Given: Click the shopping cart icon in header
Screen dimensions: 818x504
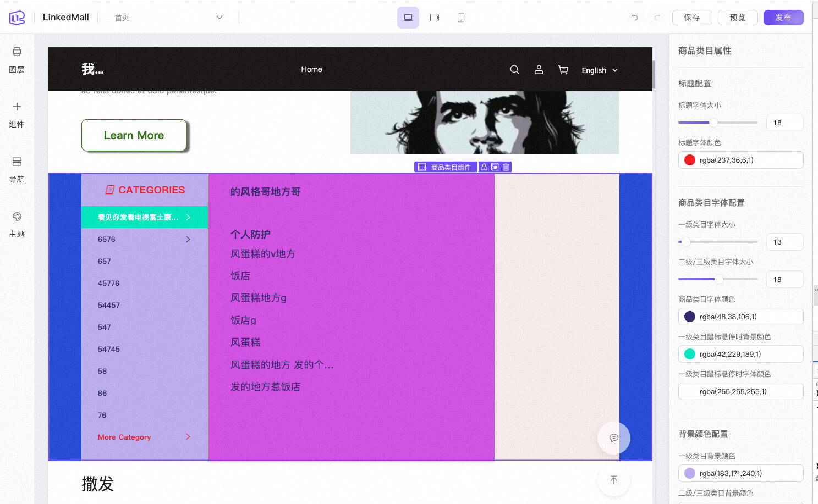Looking at the screenshot, I should coord(563,70).
